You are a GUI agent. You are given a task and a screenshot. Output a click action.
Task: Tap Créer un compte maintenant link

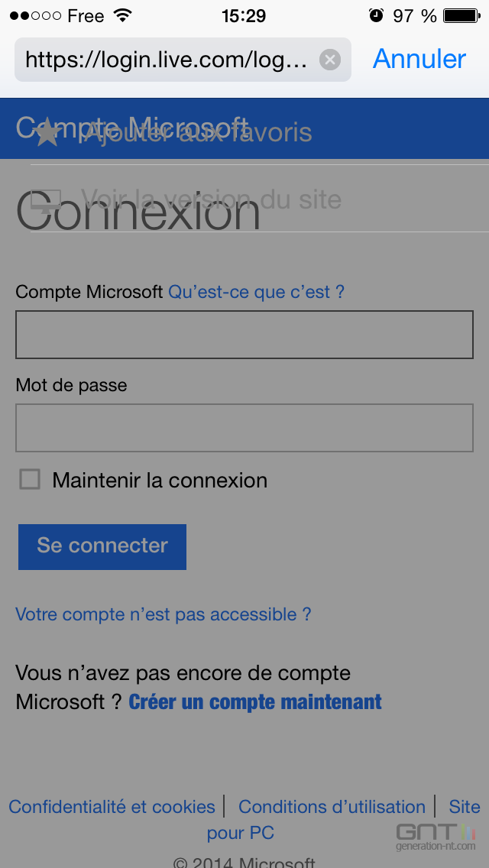pos(255,702)
